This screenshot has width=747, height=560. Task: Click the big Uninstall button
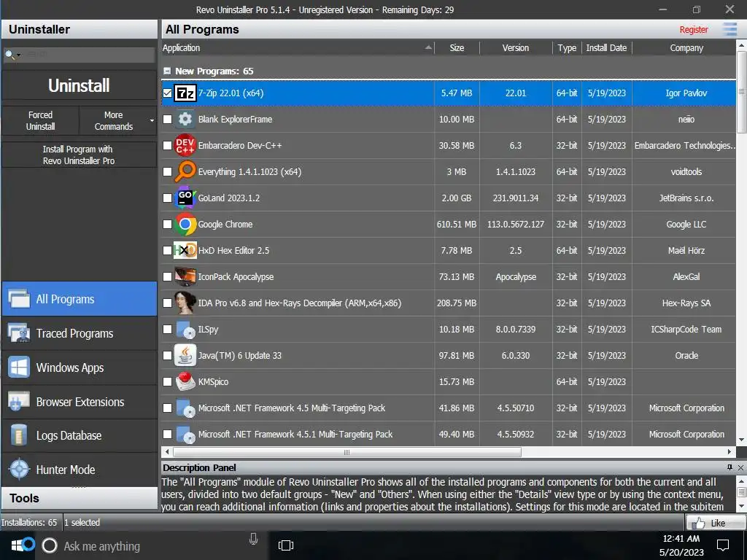79,86
